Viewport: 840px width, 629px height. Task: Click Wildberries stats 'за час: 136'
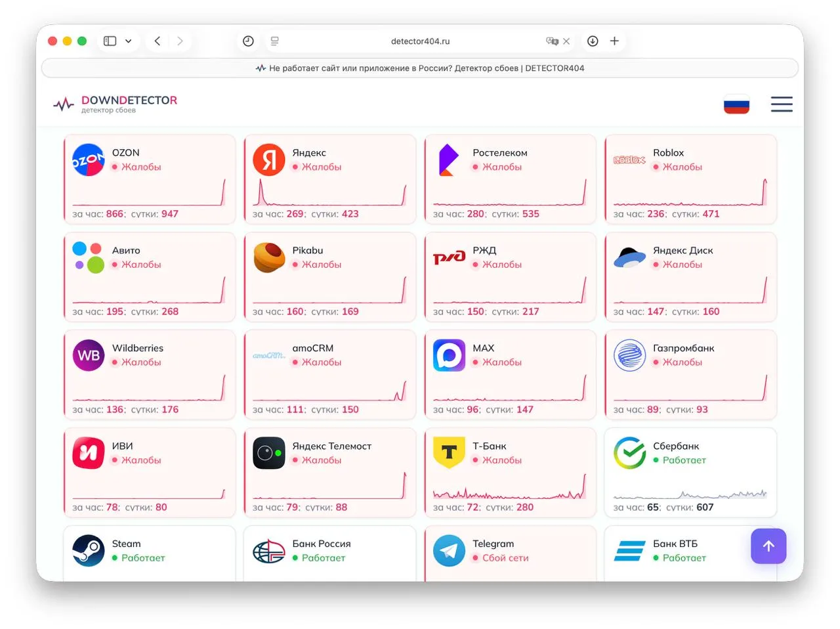tap(98, 409)
